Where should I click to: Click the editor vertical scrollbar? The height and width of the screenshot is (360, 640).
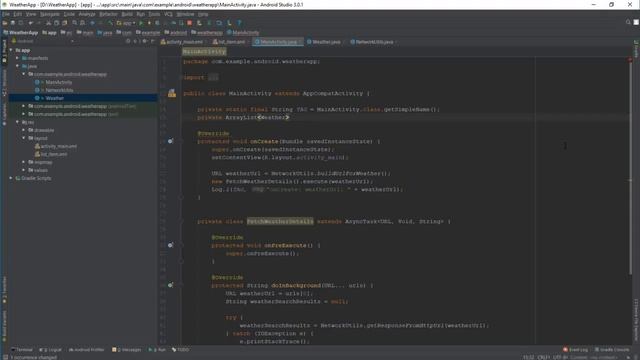click(x=630, y=167)
